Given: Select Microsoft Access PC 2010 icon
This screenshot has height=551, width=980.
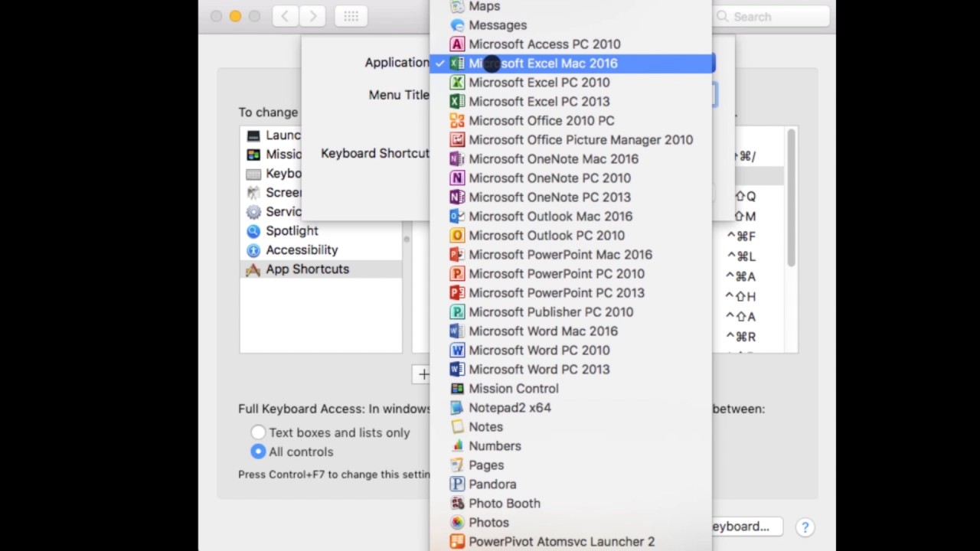Looking at the screenshot, I should pyautogui.click(x=457, y=44).
